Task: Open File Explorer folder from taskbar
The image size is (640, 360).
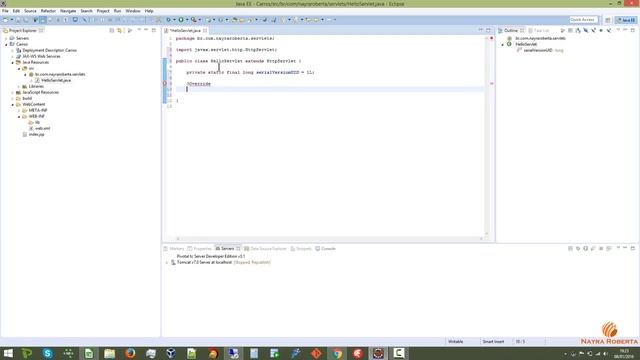Action: coord(109,353)
